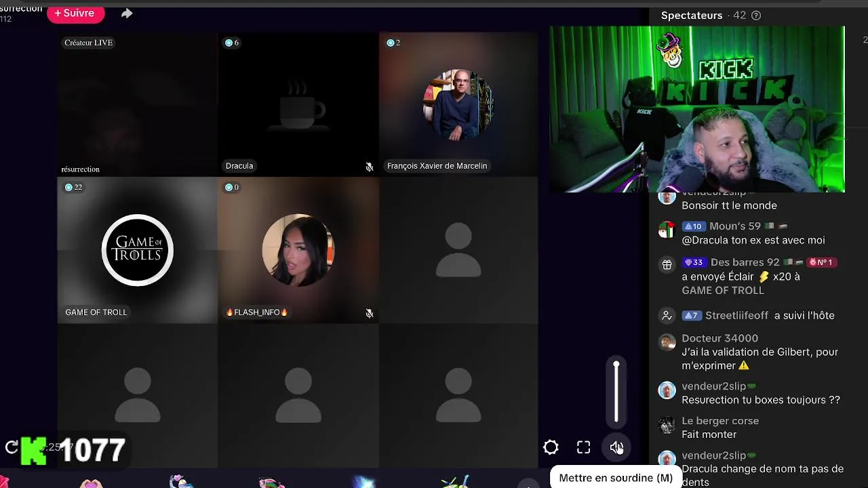Image resolution: width=868 pixels, height=488 pixels.
Task: Click the N°1 rank badge after Des barres 92
Action: pos(821,262)
